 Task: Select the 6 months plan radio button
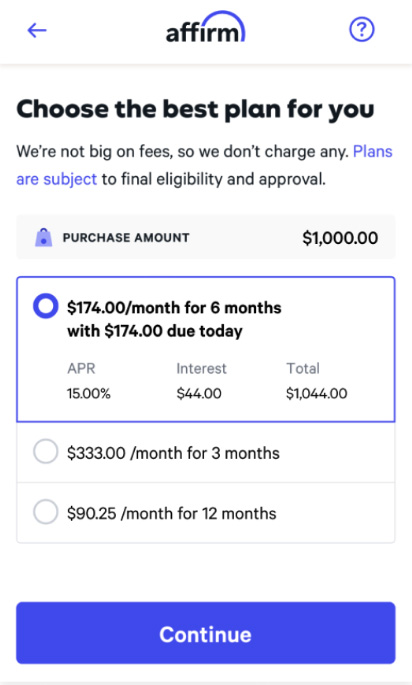tap(46, 306)
